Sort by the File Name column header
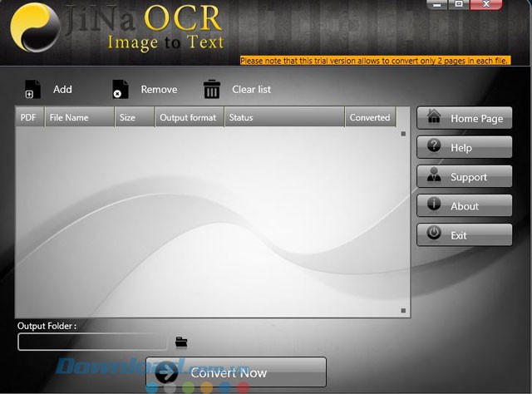The height and width of the screenshot is (394, 532). [x=80, y=117]
